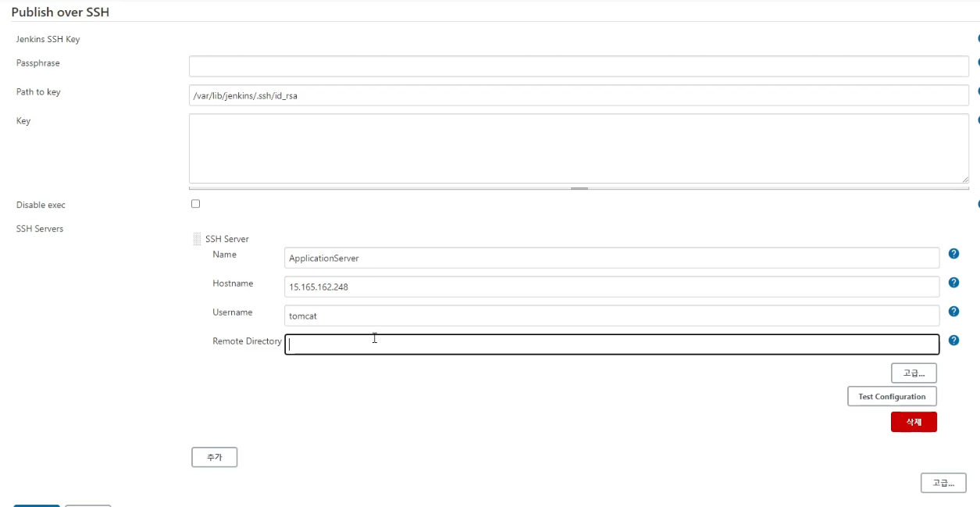Select the Hostname field with 15.165.162.248

(x=611, y=287)
